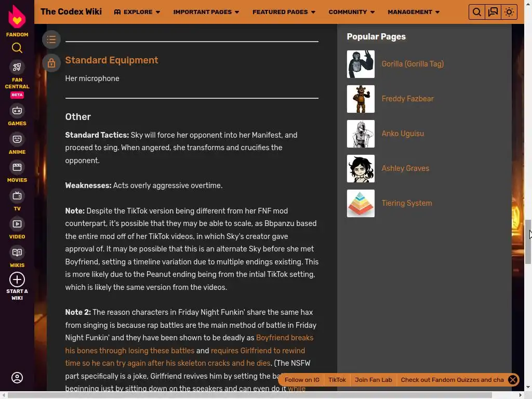This screenshot has height=399, width=532.
Task: Open the sidebar search magnifier icon
Action: click(17, 48)
